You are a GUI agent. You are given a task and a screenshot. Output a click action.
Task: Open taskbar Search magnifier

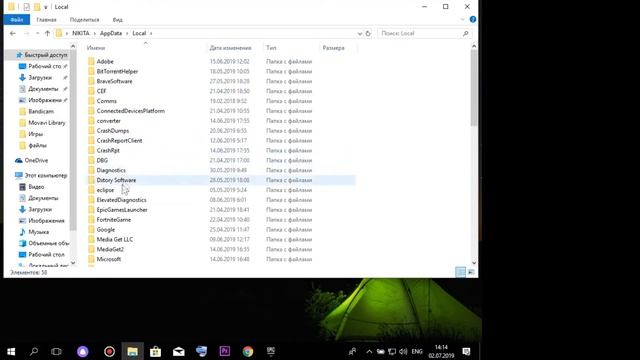point(34,351)
